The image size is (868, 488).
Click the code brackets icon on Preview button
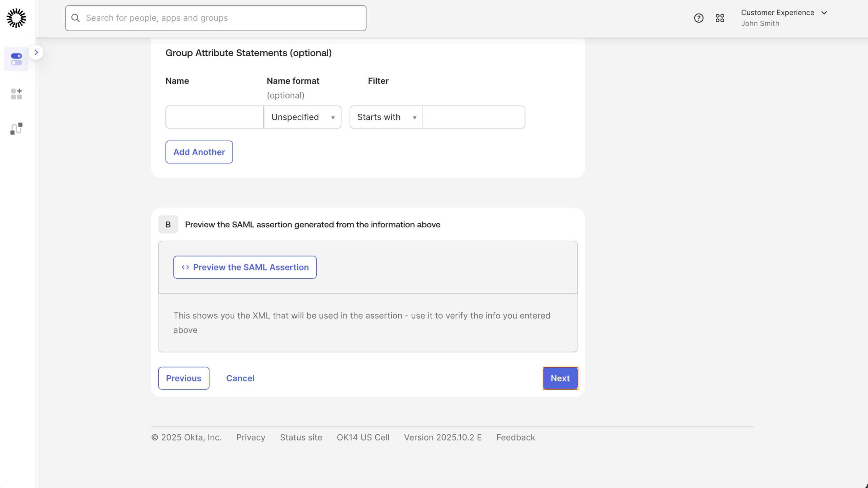coord(185,267)
